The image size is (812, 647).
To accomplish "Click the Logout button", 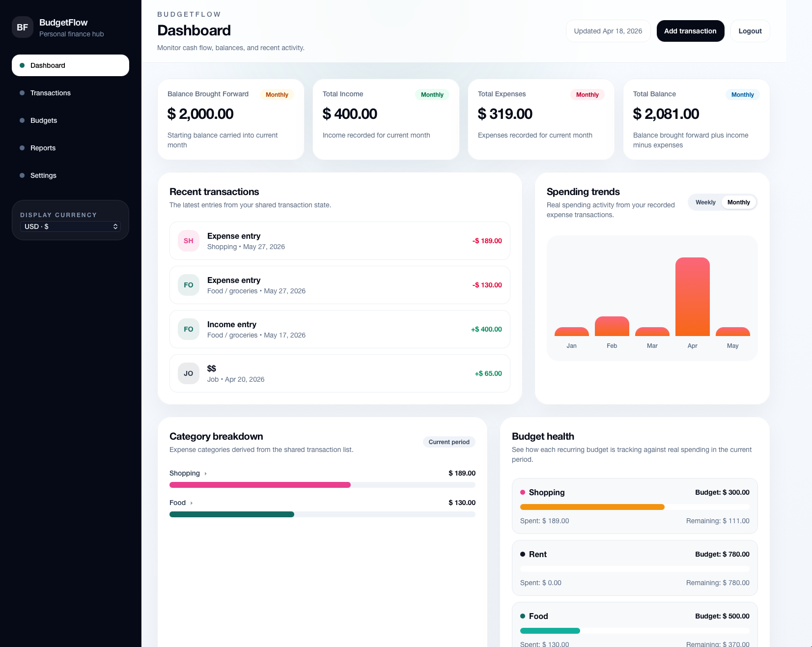I will (750, 31).
